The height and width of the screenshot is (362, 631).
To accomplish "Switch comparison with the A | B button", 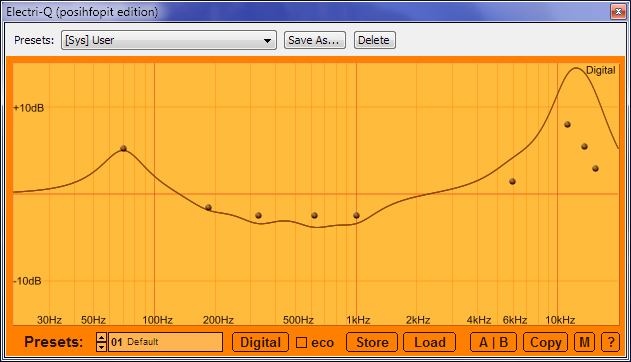I will click(x=493, y=342).
